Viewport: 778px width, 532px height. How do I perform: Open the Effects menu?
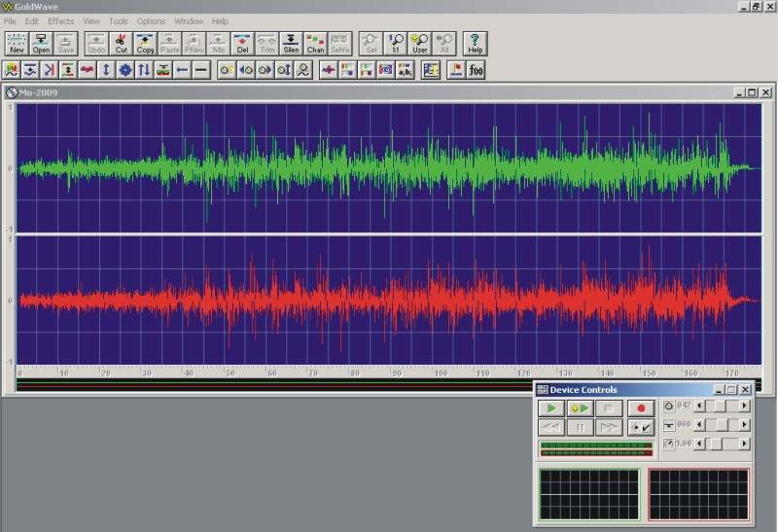click(x=60, y=21)
